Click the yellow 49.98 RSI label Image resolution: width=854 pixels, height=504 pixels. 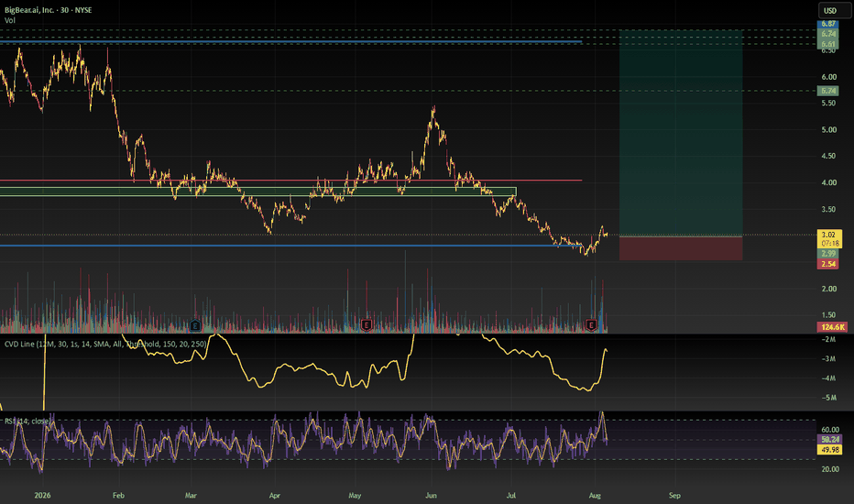830,450
